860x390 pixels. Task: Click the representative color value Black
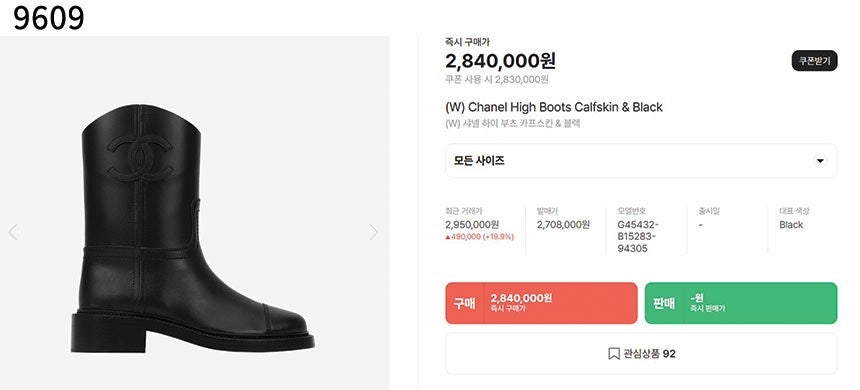click(x=791, y=225)
